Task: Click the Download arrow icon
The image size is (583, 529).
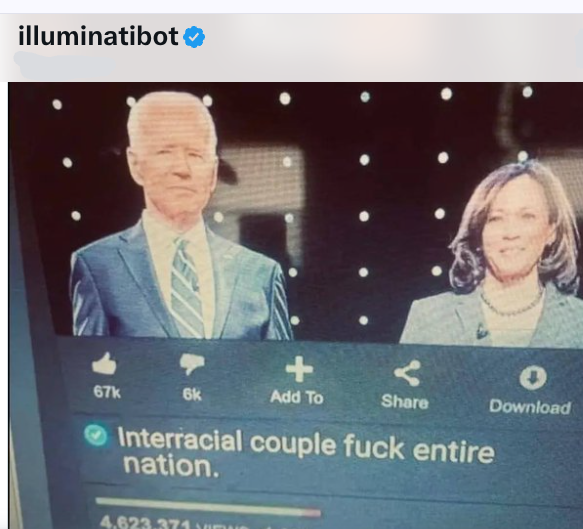Action: (x=533, y=378)
